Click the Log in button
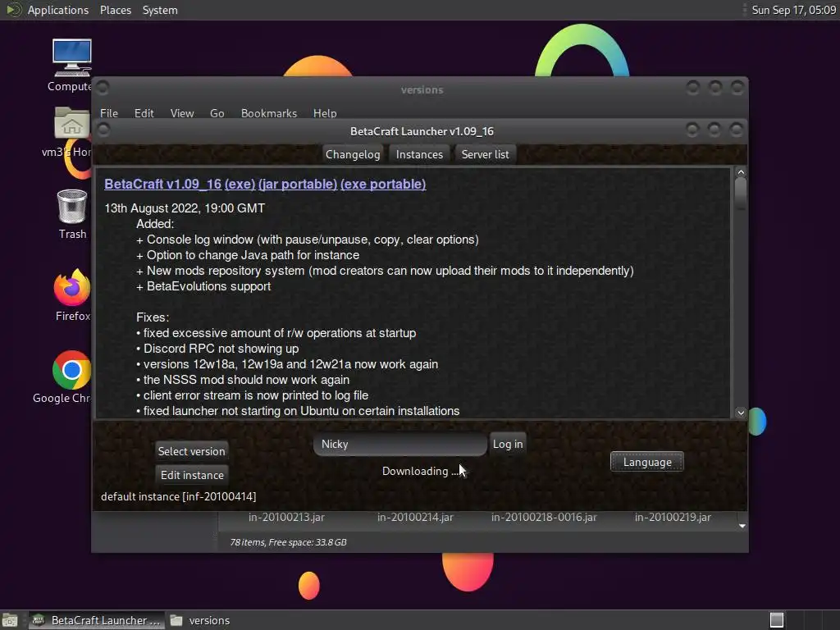 click(x=507, y=444)
